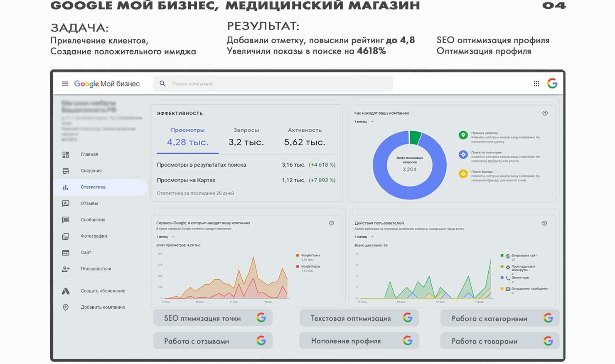Click the Фотографии gallery icon
This screenshot has height=364, width=615.
[x=66, y=236]
